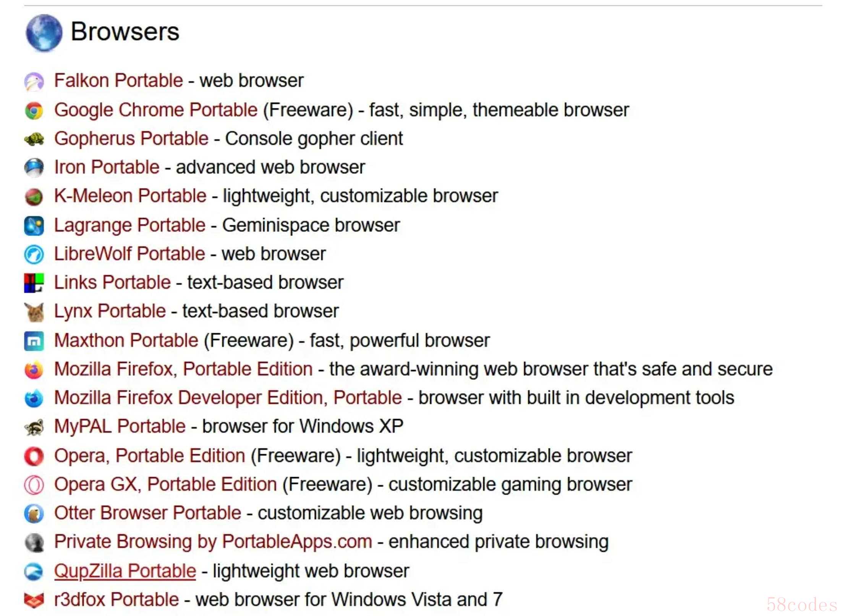Viewport: 843px width, 616px height.
Task: Open Private Browsing by PortableApps.com link
Action: (x=213, y=542)
